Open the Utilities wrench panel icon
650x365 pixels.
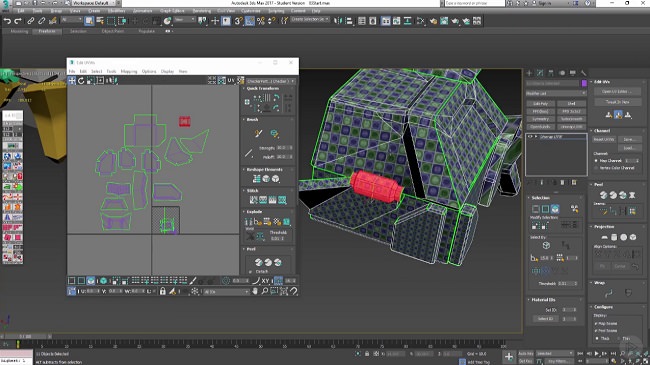[x=583, y=73]
